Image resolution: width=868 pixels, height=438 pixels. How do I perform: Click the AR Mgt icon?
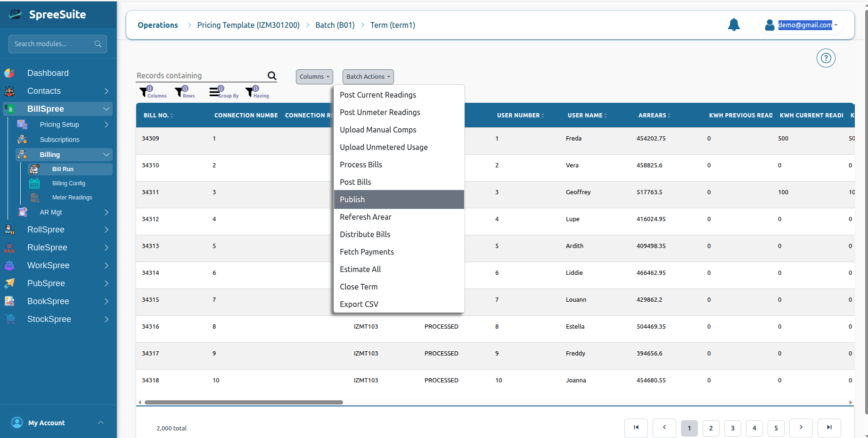pyautogui.click(x=22, y=212)
